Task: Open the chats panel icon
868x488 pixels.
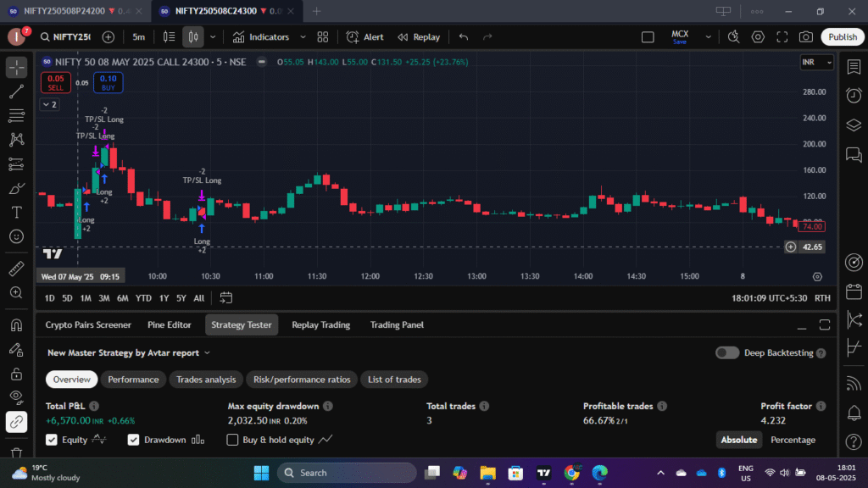Action: [x=854, y=154]
